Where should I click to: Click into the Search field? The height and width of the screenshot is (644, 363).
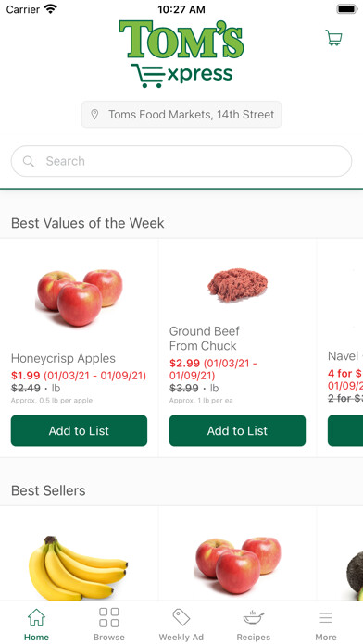coord(181,161)
